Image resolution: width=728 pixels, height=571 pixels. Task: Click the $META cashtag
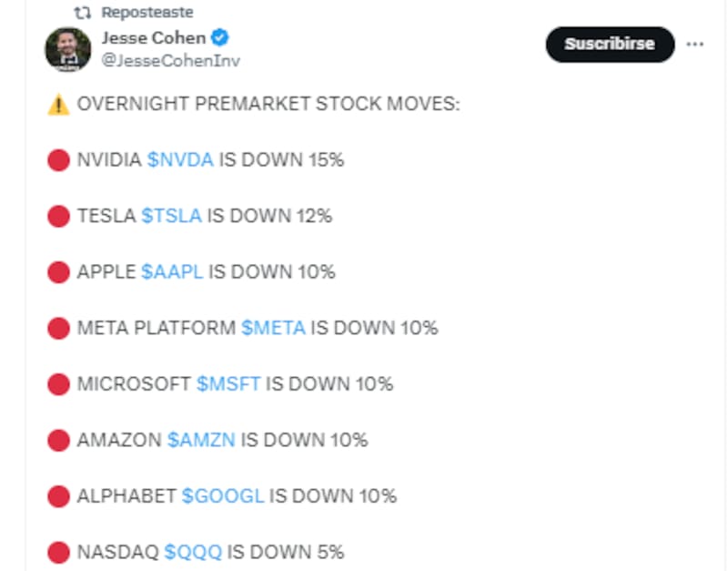tap(273, 328)
